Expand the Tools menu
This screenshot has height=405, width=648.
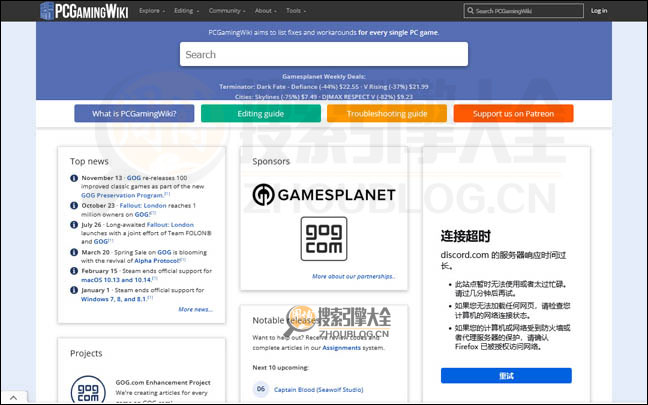point(296,11)
